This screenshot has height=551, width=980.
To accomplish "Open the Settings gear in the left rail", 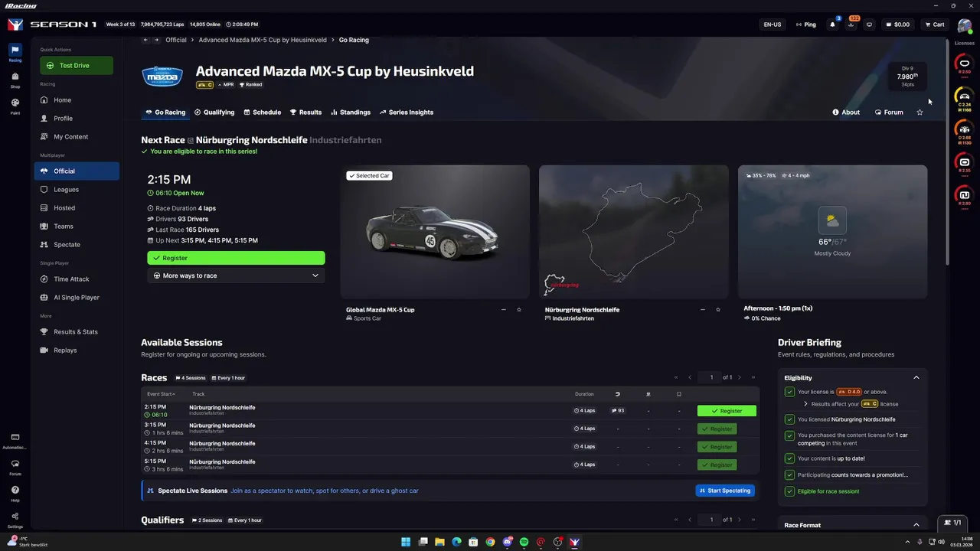I will (15, 520).
